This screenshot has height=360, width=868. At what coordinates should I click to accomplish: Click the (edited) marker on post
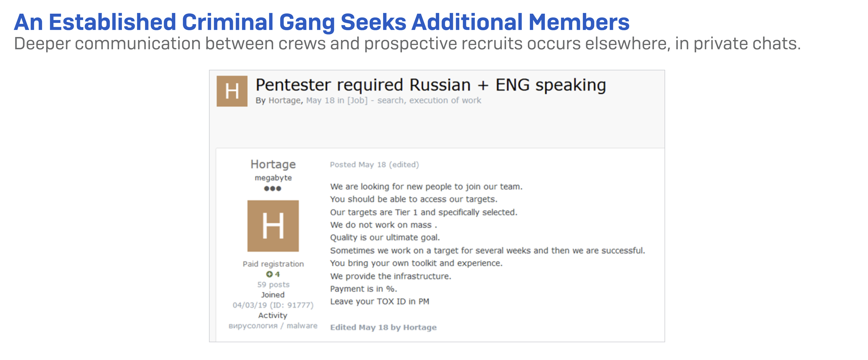pos(404,165)
